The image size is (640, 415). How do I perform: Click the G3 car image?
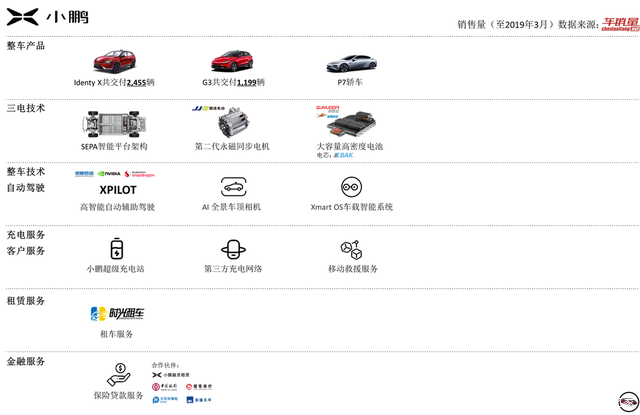[233, 61]
